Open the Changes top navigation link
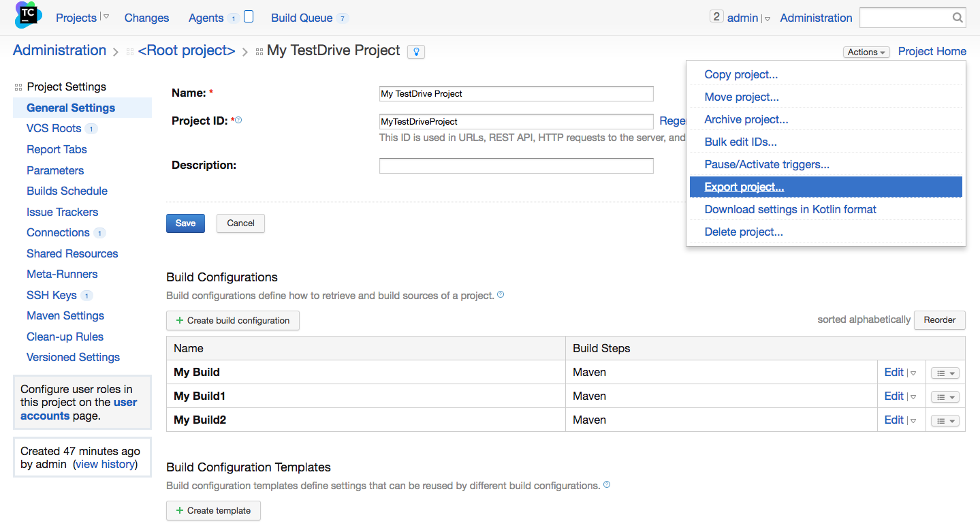Screen dimensions: 980x530 coord(146,18)
